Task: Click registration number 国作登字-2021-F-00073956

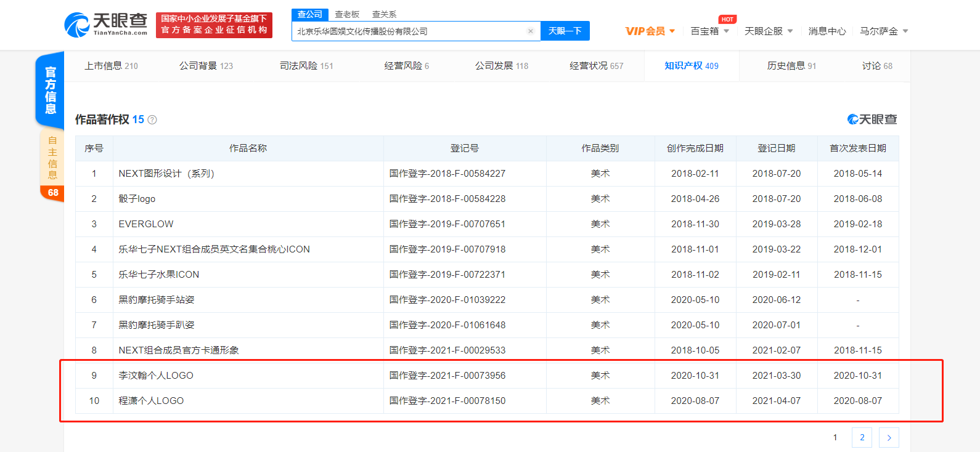Action: (x=447, y=376)
